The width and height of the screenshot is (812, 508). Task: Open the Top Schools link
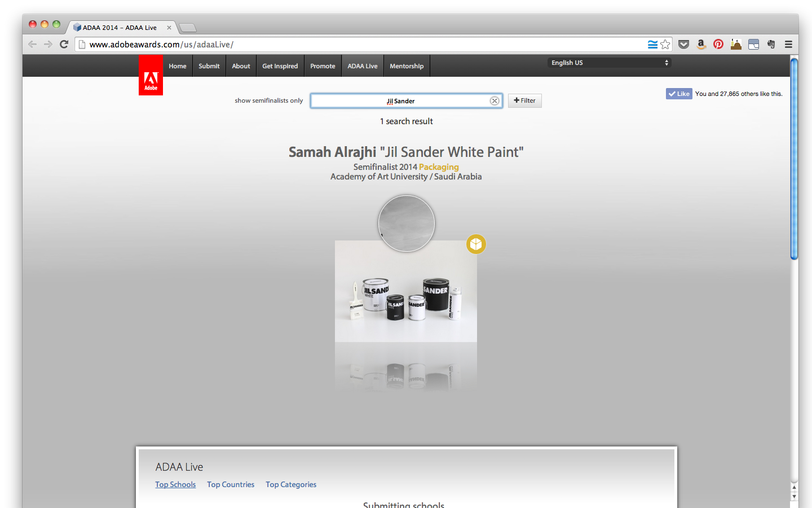tap(175, 484)
